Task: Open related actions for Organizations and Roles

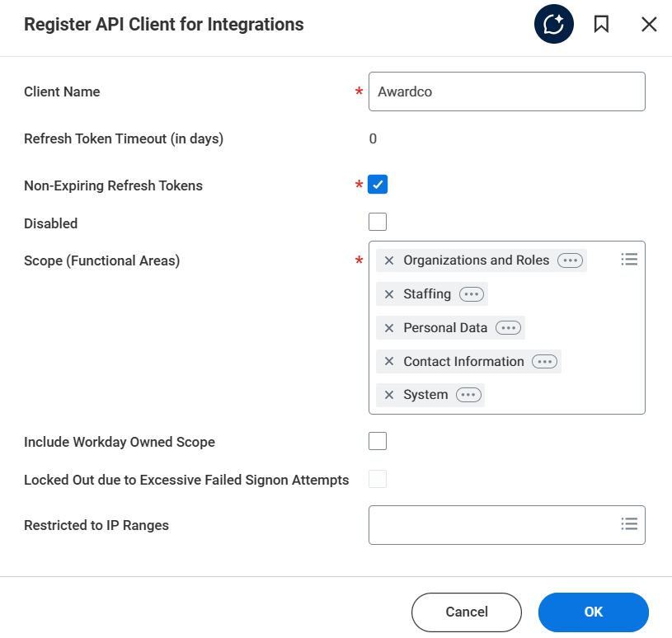Action: (x=570, y=260)
